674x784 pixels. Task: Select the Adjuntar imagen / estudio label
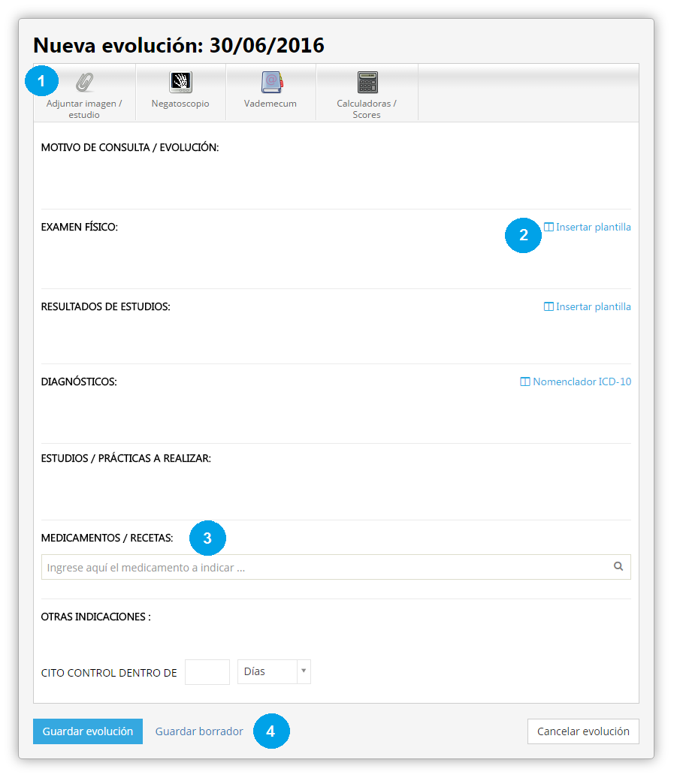click(84, 109)
